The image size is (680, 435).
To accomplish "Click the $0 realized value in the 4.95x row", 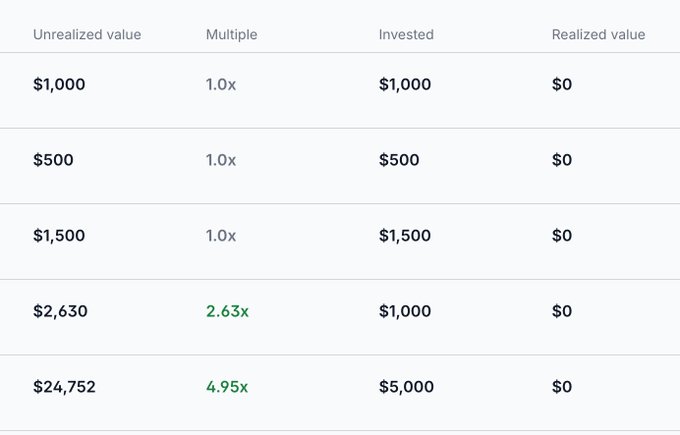I will [562, 386].
